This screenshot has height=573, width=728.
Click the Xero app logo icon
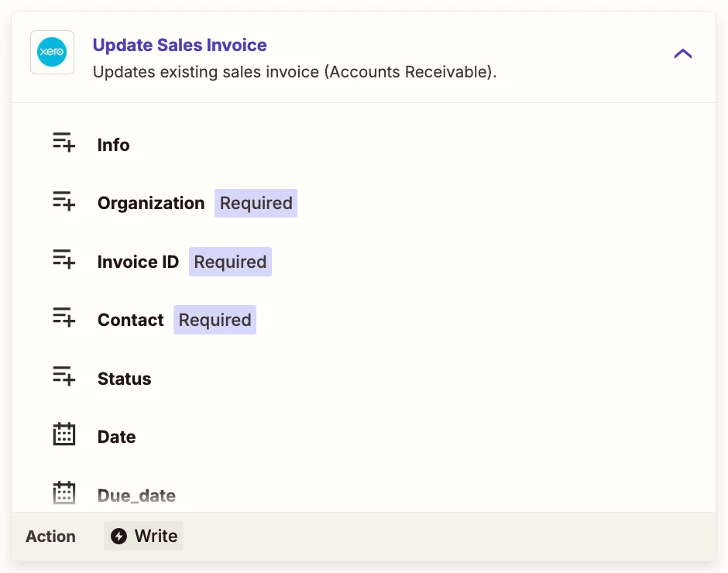pos(52,52)
